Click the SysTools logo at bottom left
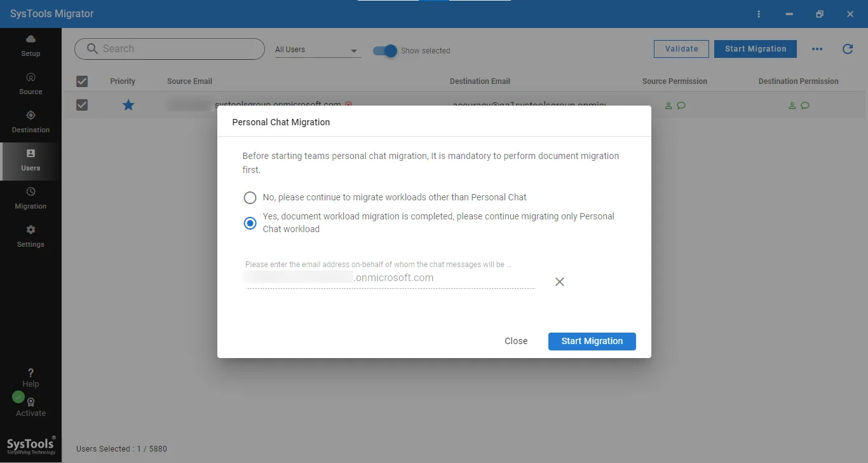Screen dimensions: 868x463 pyautogui.click(x=31, y=446)
